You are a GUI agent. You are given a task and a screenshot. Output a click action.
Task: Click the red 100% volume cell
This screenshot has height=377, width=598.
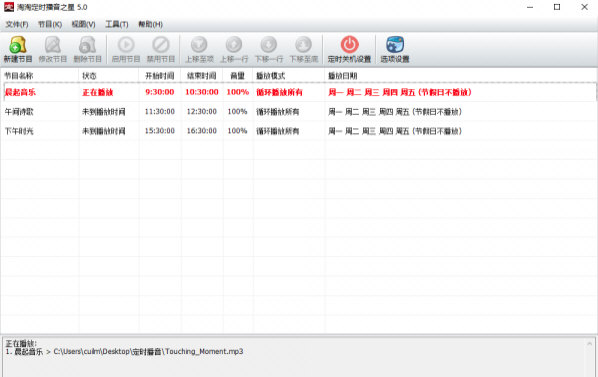[x=238, y=92]
